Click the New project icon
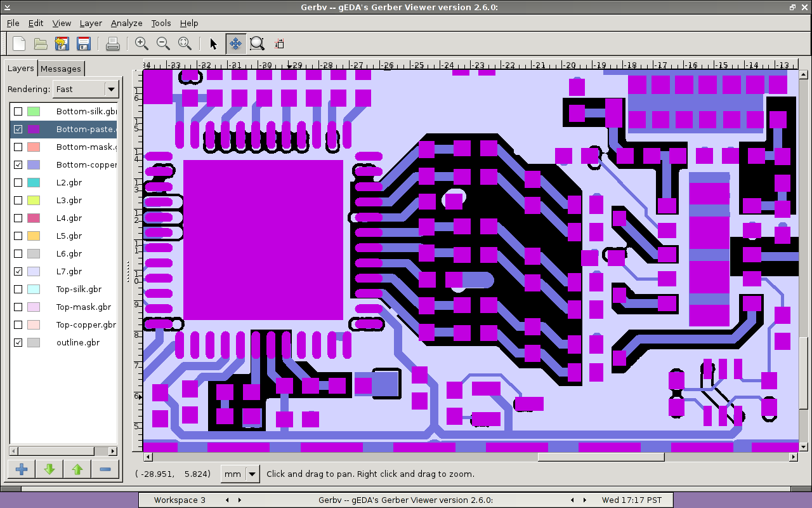 coord(20,44)
